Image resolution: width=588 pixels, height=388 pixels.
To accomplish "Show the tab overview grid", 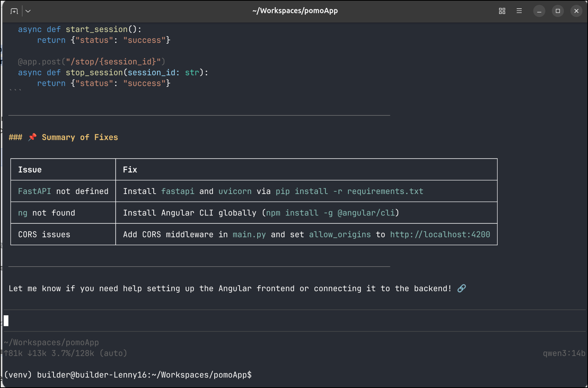I will pos(502,11).
